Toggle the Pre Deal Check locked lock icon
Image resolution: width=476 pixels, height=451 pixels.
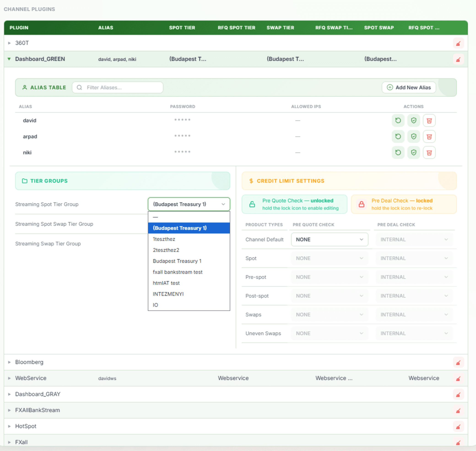[x=361, y=204]
